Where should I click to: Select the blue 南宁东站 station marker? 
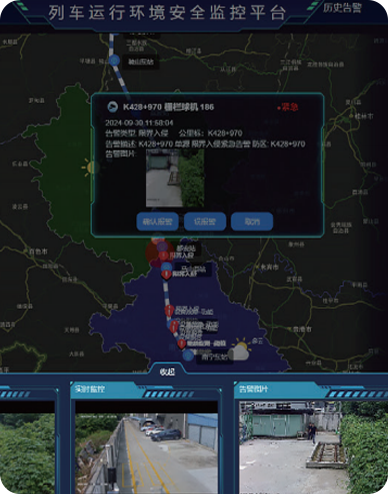(x=188, y=355)
